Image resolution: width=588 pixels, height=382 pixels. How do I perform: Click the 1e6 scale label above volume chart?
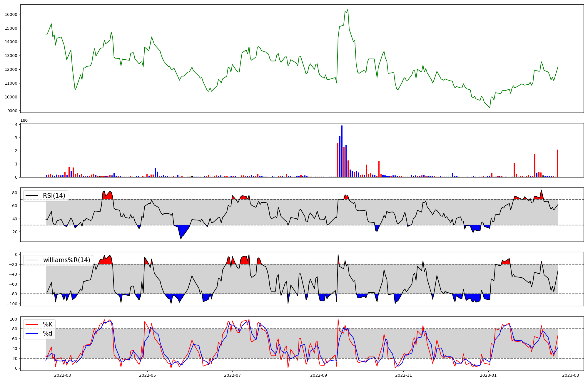pyautogui.click(x=24, y=120)
